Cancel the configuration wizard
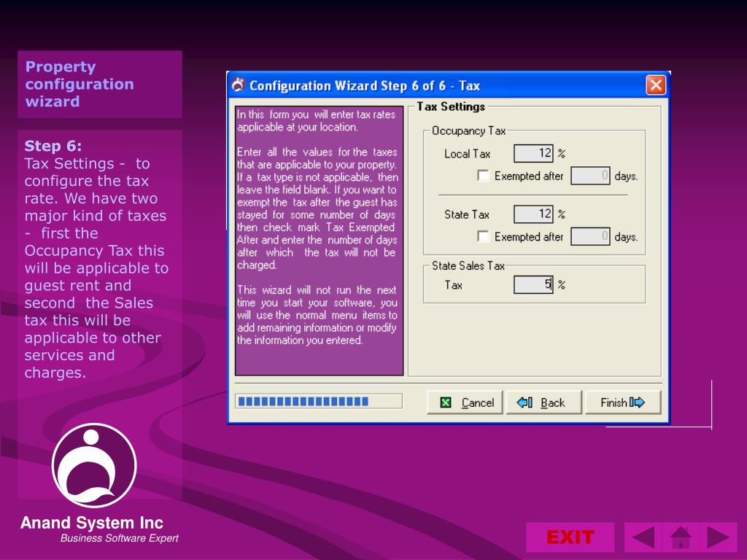Viewport: 747px width, 560px height. point(465,402)
